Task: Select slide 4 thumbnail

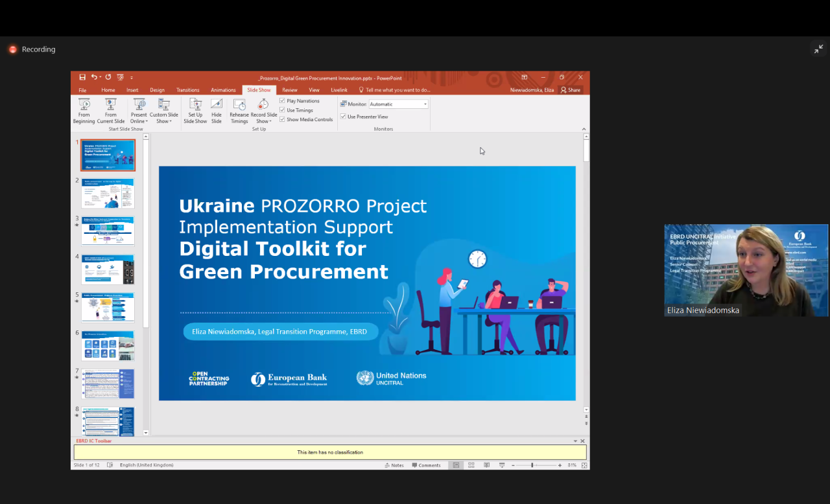Action: [x=108, y=269]
